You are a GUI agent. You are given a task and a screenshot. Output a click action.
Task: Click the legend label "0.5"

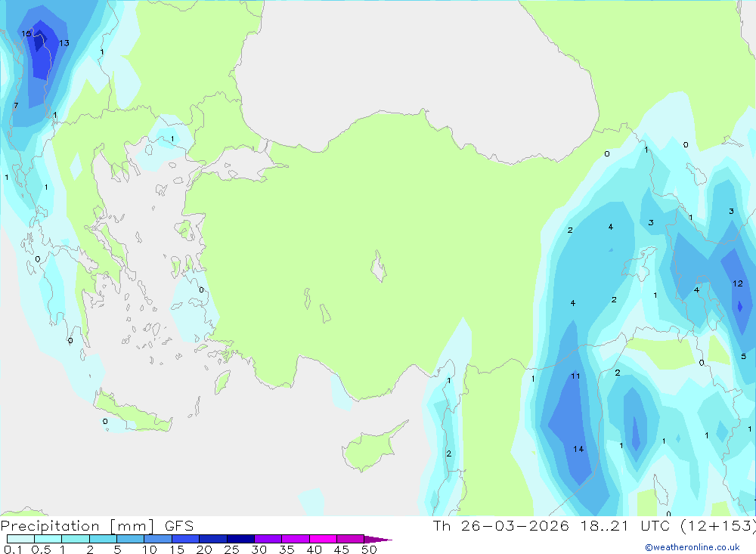41,549
